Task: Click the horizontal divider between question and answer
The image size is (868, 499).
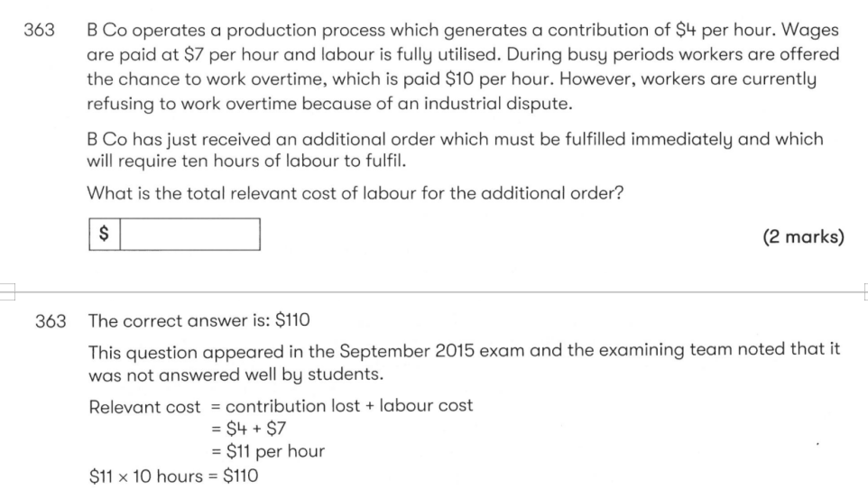Action: pyautogui.click(x=433, y=291)
